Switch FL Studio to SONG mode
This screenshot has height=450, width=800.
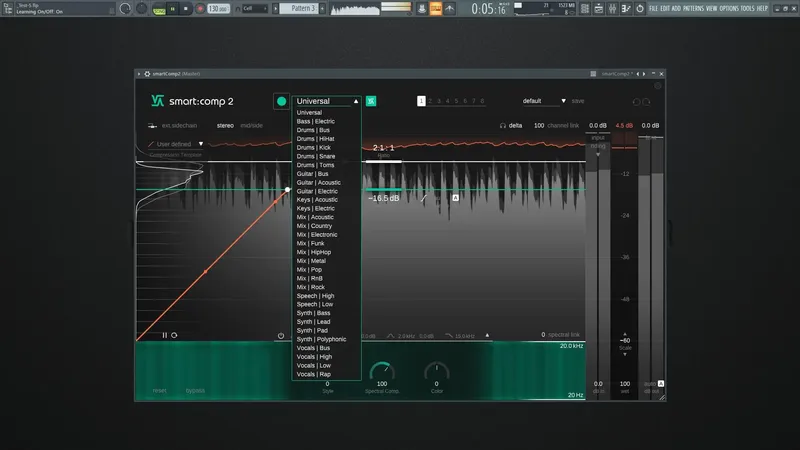(x=159, y=11)
